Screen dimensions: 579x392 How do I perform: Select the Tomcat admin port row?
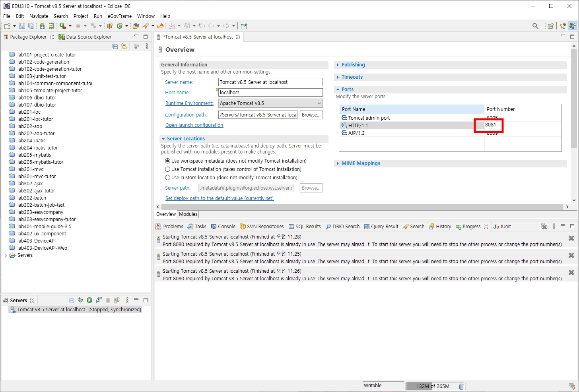[x=450, y=118]
